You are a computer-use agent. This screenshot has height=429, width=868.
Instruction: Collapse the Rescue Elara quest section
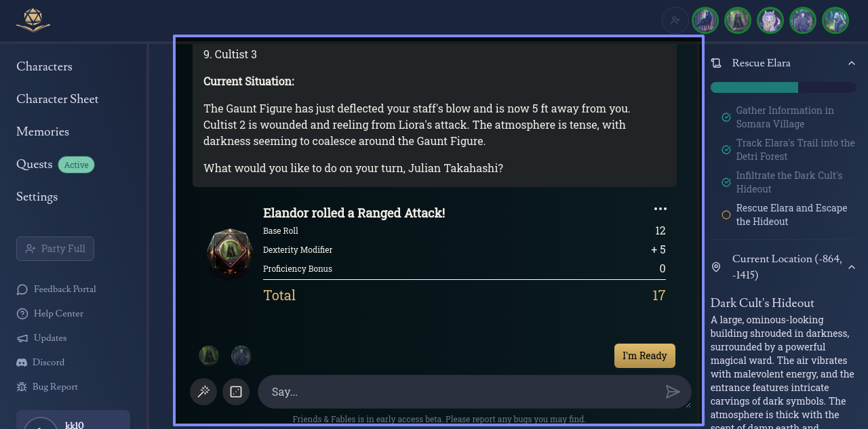pos(852,63)
